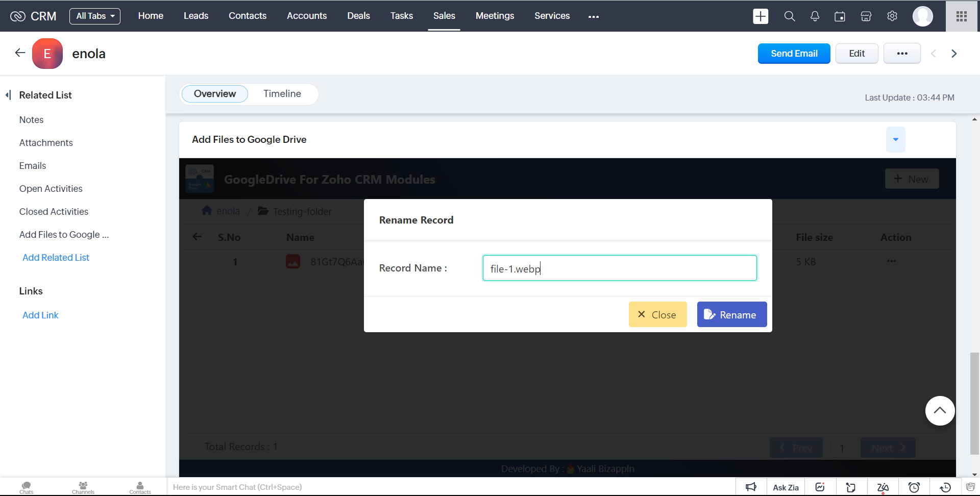This screenshot has height=496, width=980.
Task: Open the notifications bell icon
Action: point(815,16)
